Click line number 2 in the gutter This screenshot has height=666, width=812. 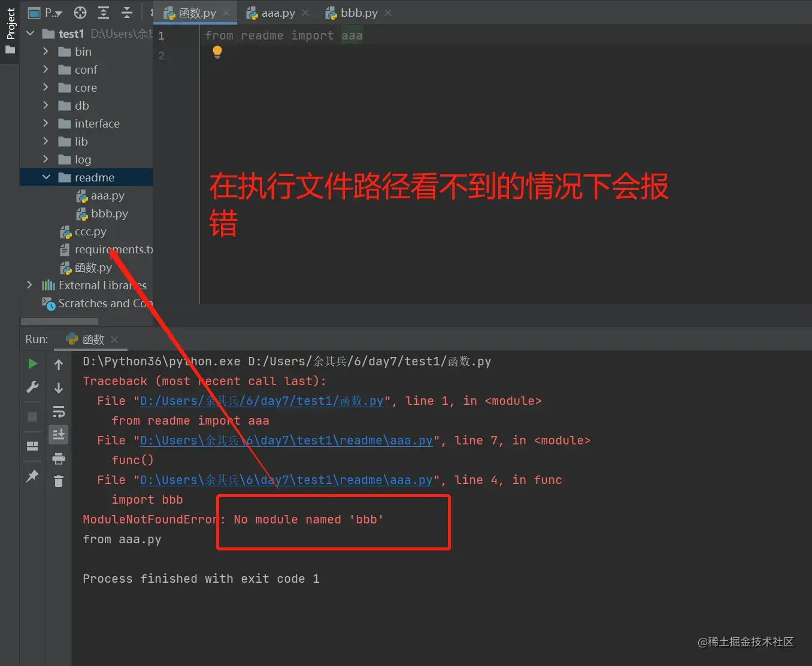pyautogui.click(x=161, y=55)
